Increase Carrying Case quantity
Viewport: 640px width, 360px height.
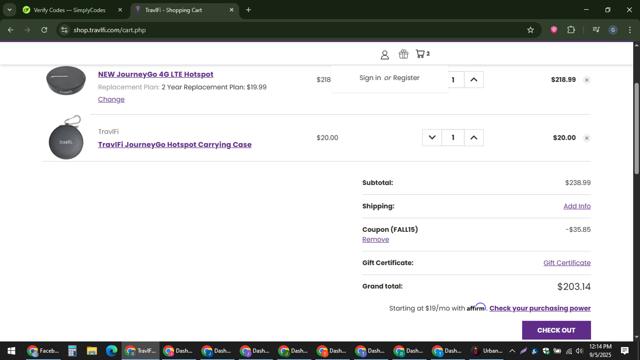pos(473,138)
